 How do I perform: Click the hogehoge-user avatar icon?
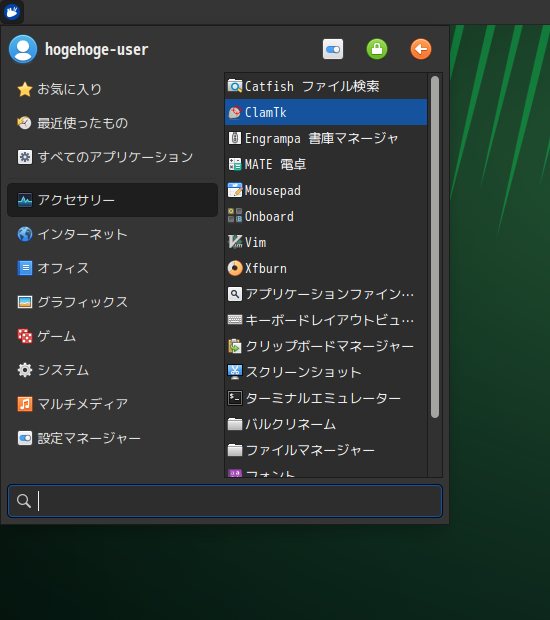coord(23,49)
